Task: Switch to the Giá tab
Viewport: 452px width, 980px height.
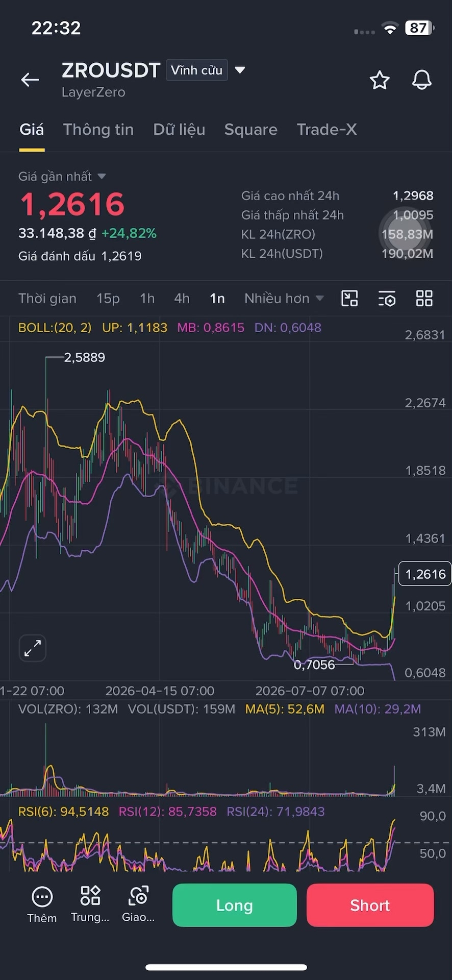Action: [x=32, y=130]
